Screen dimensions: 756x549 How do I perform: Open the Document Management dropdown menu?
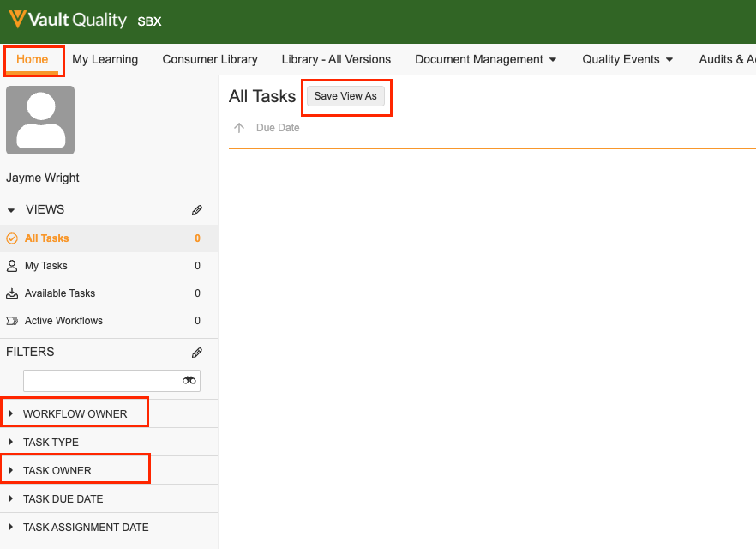485,59
